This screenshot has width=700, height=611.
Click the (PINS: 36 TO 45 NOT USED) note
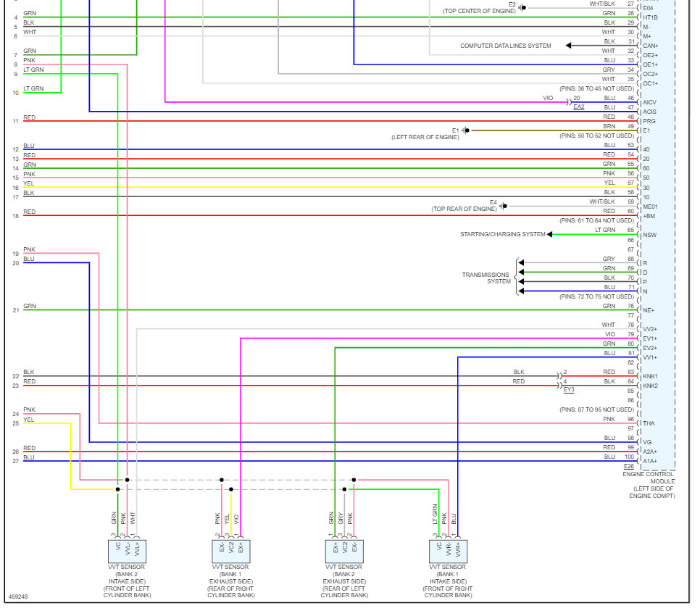tap(596, 88)
